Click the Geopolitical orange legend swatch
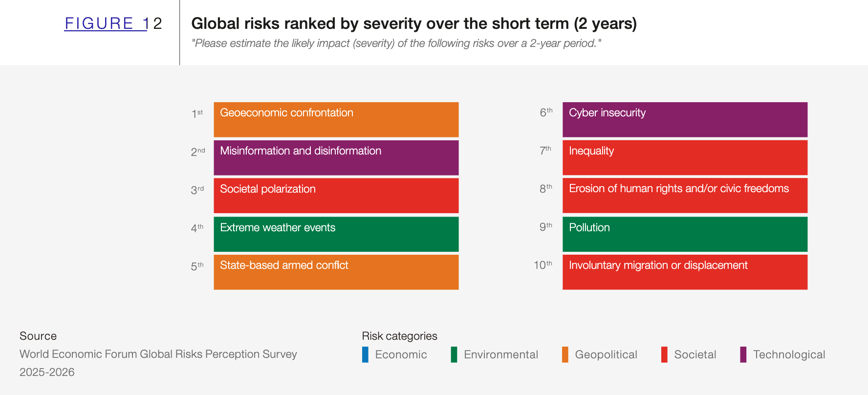Viewport: 868px width, 395px height. pyautogui.click(x=565, y=354)
